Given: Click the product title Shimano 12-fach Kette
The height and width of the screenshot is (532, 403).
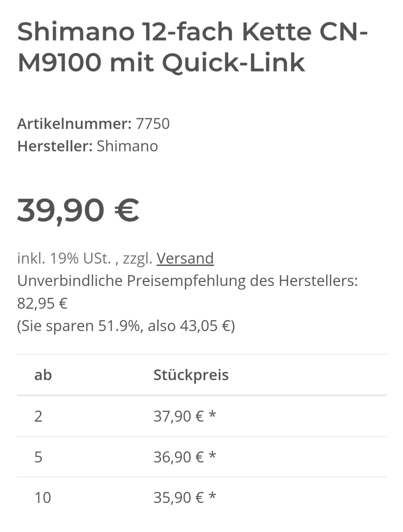Looking at the screenshot, I should tap(192, 47).
